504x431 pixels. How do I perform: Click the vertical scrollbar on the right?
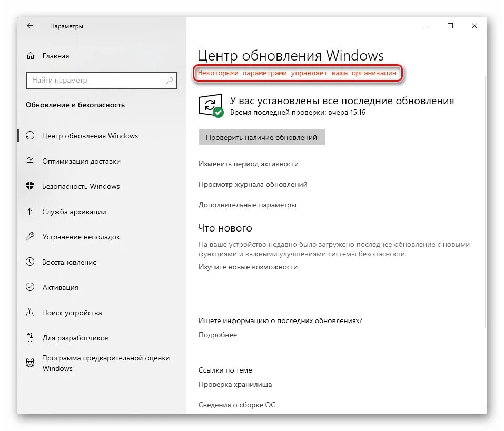tap(485, 202)
